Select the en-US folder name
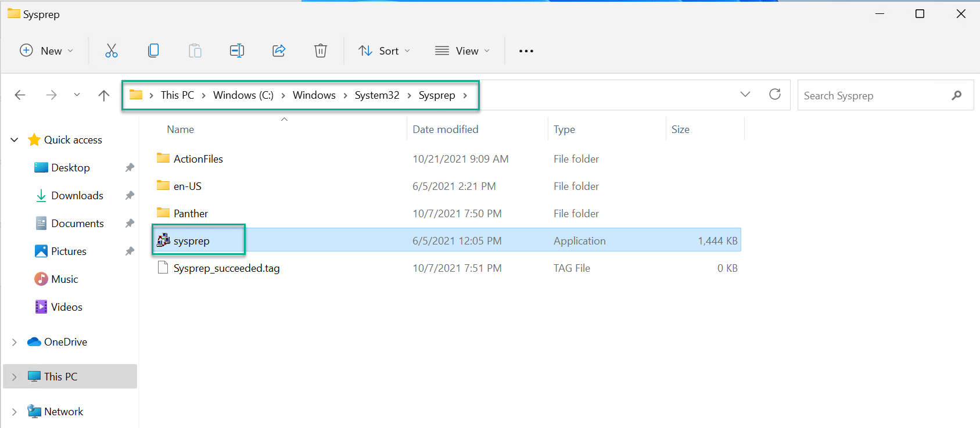980x428 pixels. tap(188, 186)
